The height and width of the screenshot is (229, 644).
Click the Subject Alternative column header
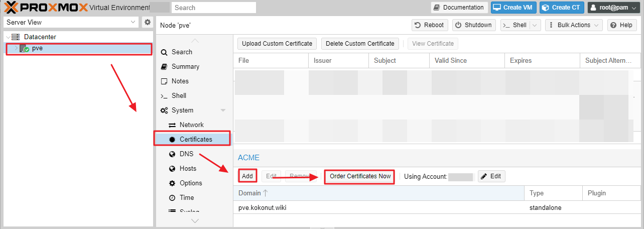click(610, 60)
